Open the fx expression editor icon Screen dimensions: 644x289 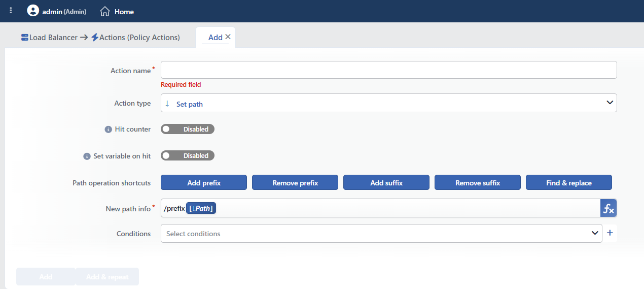point(609,208)
